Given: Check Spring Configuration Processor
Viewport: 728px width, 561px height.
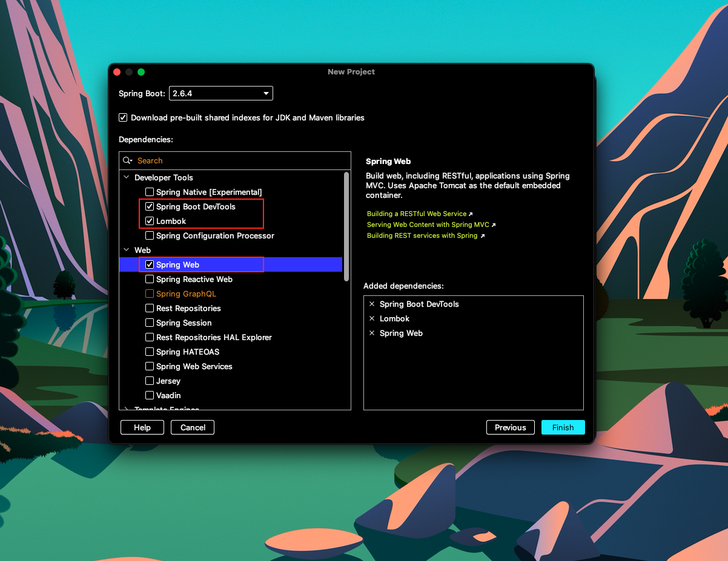Looking at the screenshot, I should click(150, 235).
